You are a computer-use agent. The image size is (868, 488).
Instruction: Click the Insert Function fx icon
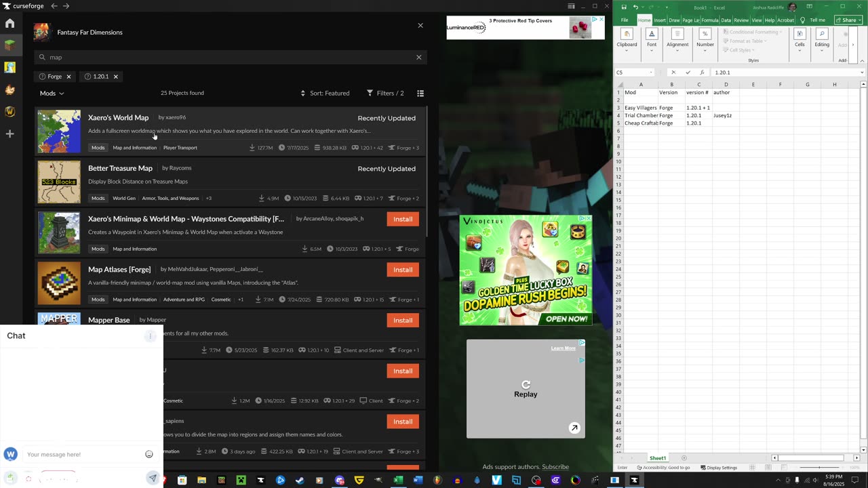pyautogui.click(x=702, y=73)
